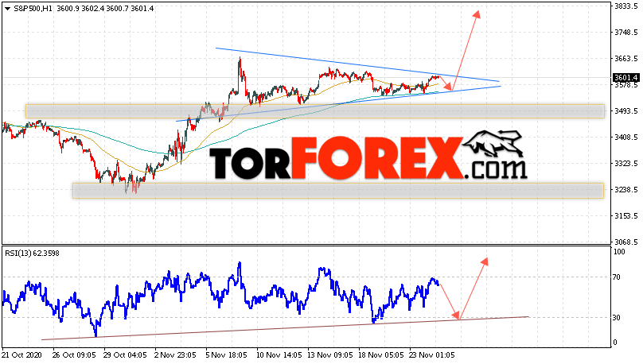This screenshot has width=643, height=364.
Task: Select price scale value 3408.5
Action: click(x=626, y=137)
